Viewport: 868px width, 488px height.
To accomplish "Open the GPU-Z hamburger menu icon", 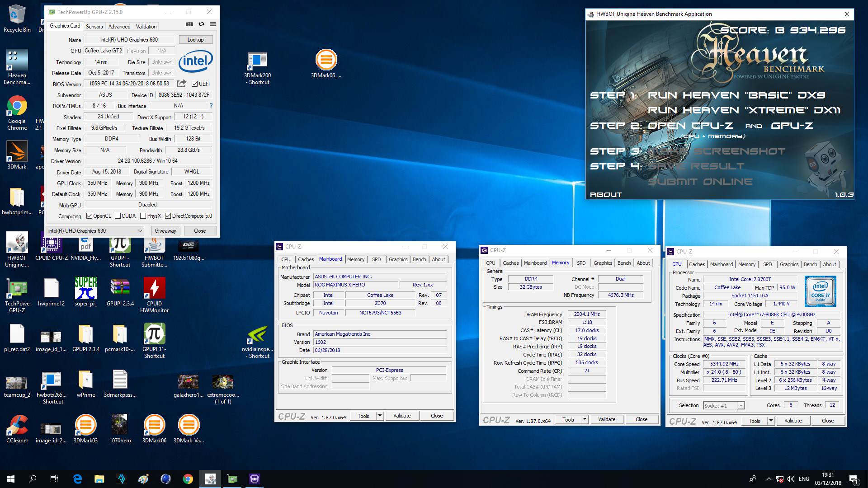I will (212, 24).
